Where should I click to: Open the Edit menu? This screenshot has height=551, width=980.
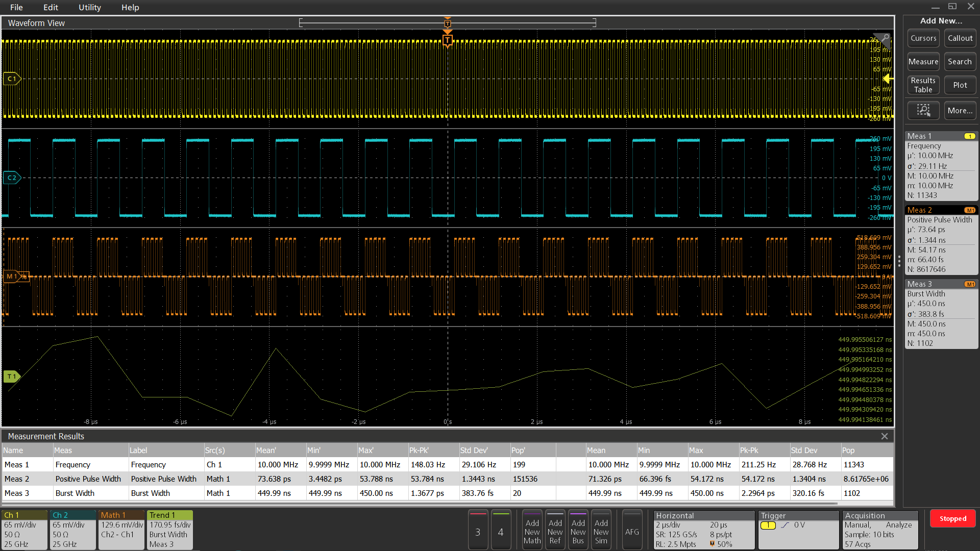coord(51,7)
